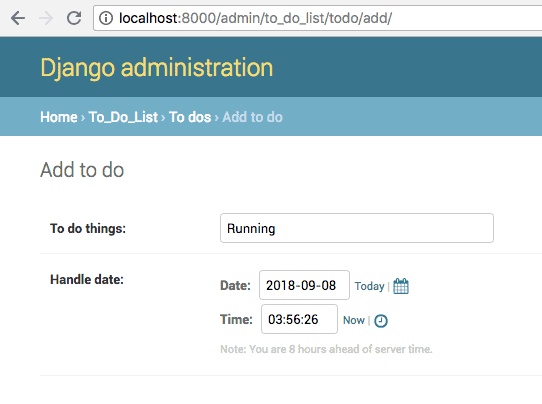This screenshot has width=542, height=404.
Task: Open To dos breadcrumb link
Action: [x=190, y=117]
